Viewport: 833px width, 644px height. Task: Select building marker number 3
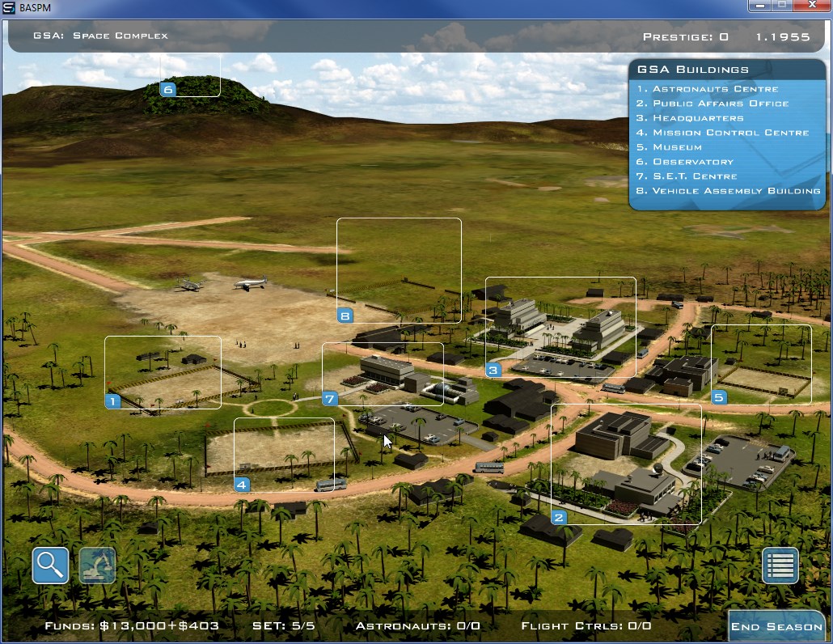493,370
